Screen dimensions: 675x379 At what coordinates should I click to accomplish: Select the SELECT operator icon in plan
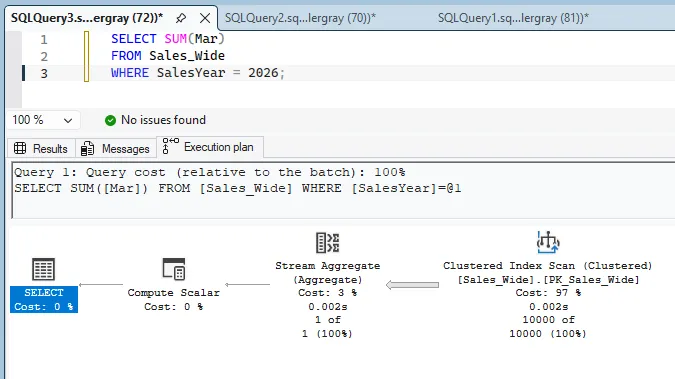[x=43, y=270]
